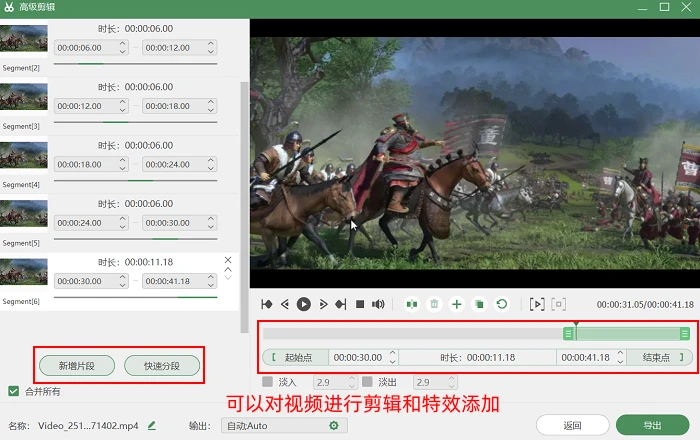700x440 pixels.
Task: Click Segment[6] end time stepper
Action: (x=211, y=281)
